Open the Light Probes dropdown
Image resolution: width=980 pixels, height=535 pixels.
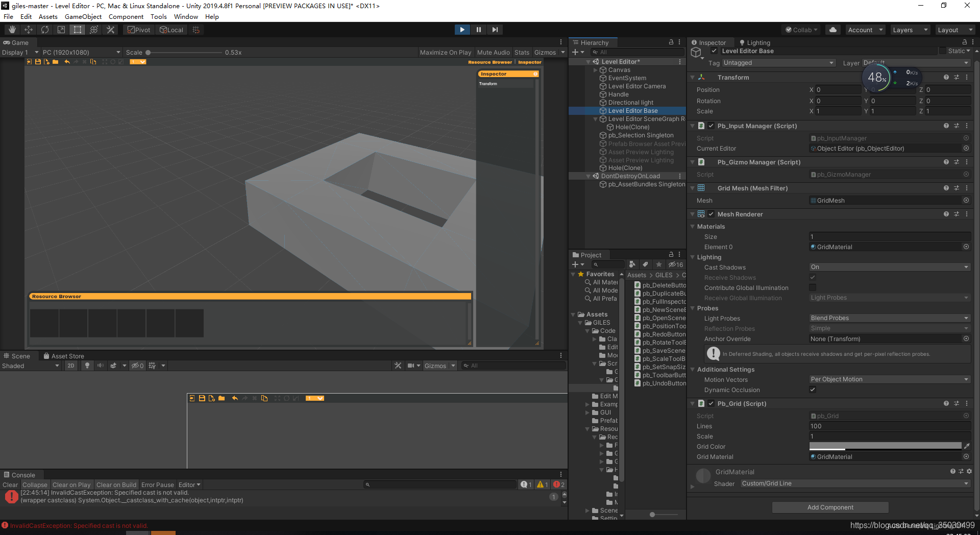[x=889, y=318]
